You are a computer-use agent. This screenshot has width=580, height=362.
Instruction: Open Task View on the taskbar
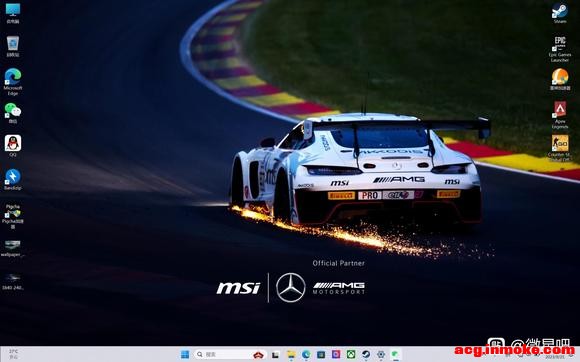click(x=275, y=355)
